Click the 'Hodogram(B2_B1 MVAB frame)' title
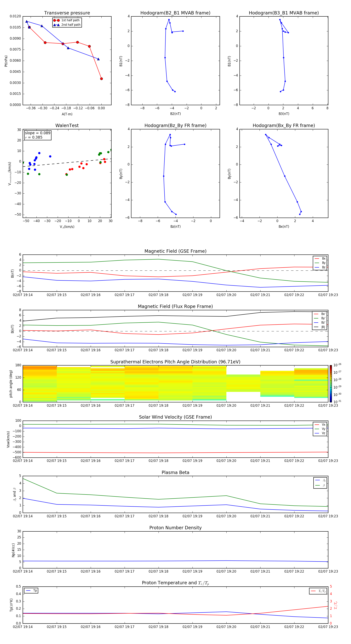The width and height of the screenshot is (351, 644). tap(175, 13)
